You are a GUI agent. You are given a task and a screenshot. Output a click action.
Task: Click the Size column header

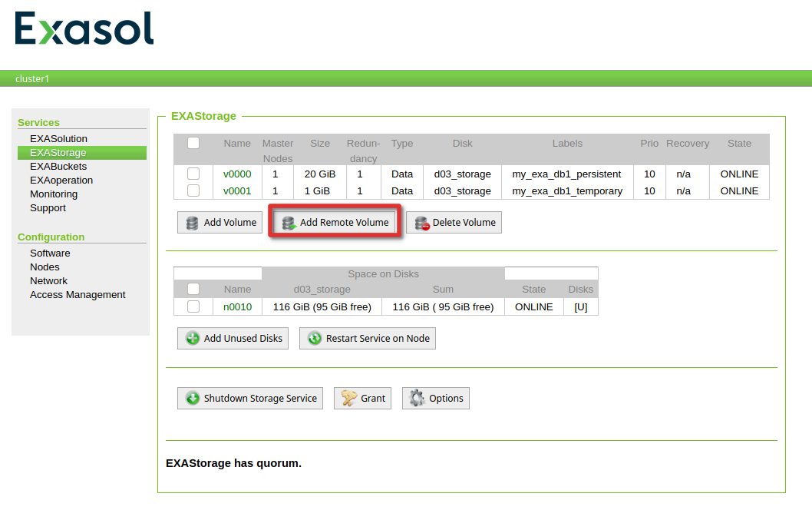(x=320, y=144)
